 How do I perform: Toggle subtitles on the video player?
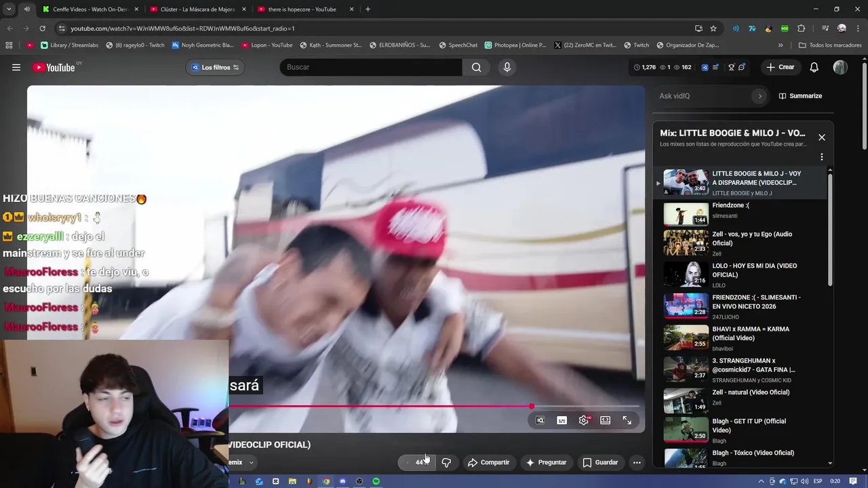pos(561,420)
